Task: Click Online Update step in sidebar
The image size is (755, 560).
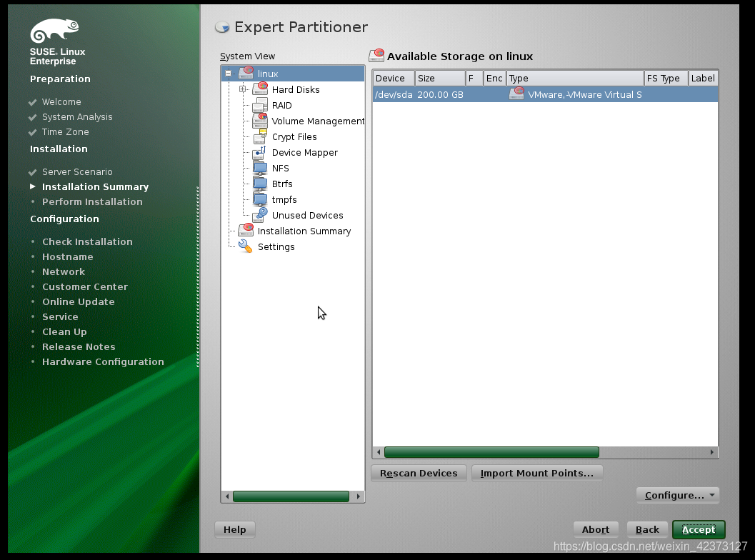Action: [x=79, y=301]
